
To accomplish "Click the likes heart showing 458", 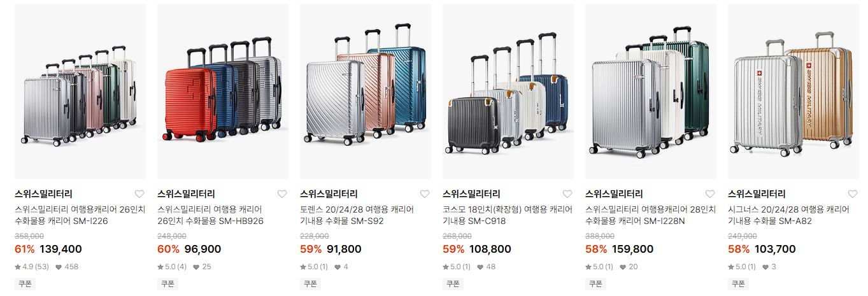I will [59, 267].
